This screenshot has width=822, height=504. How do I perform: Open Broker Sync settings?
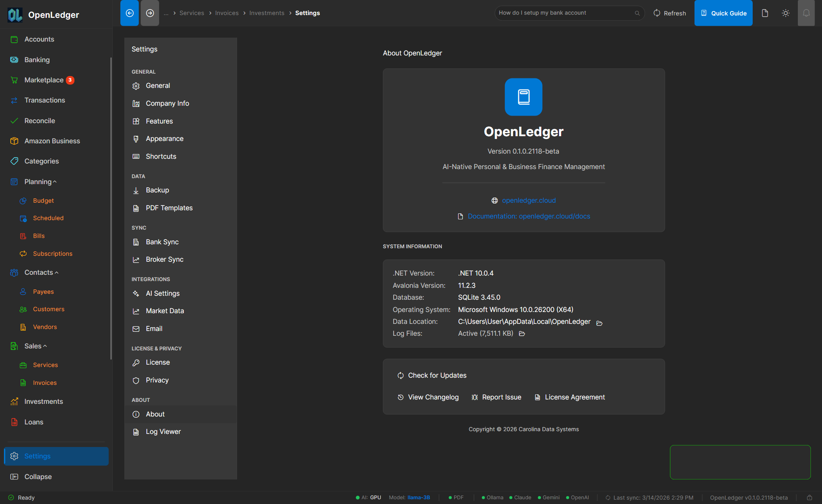[164, 259]
